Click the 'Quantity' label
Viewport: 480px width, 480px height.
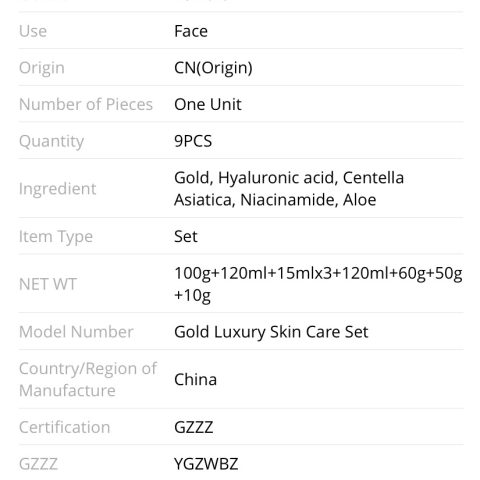[x=51, y=142]
